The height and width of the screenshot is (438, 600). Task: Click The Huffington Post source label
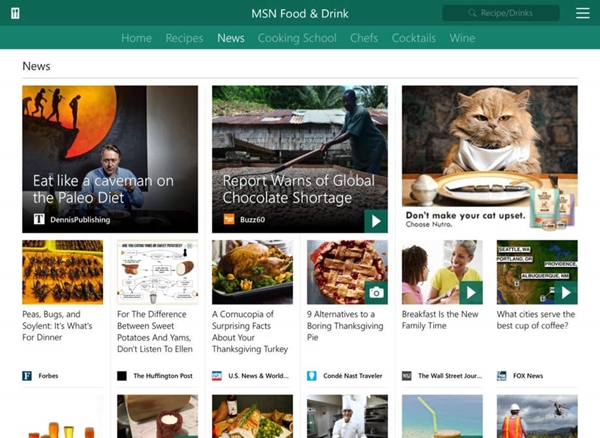163,376
